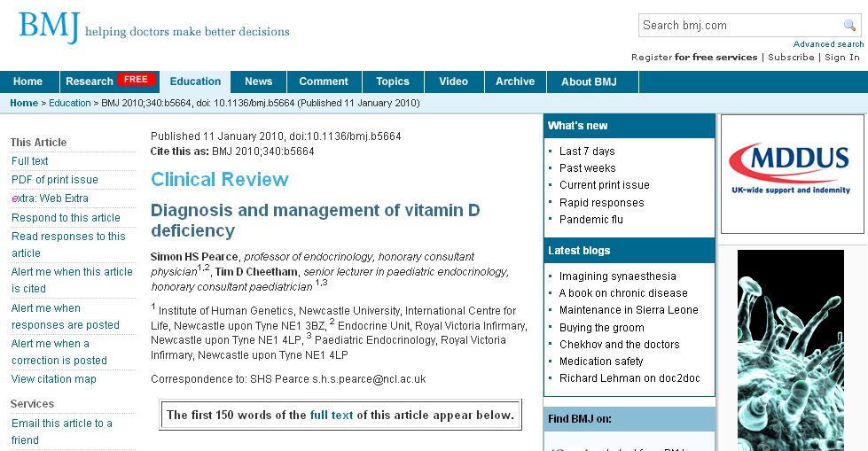The height and width of the screenshot is (451, 868).
Task: Type in the Search bmj.com field
Action: (x=739, y=26)
